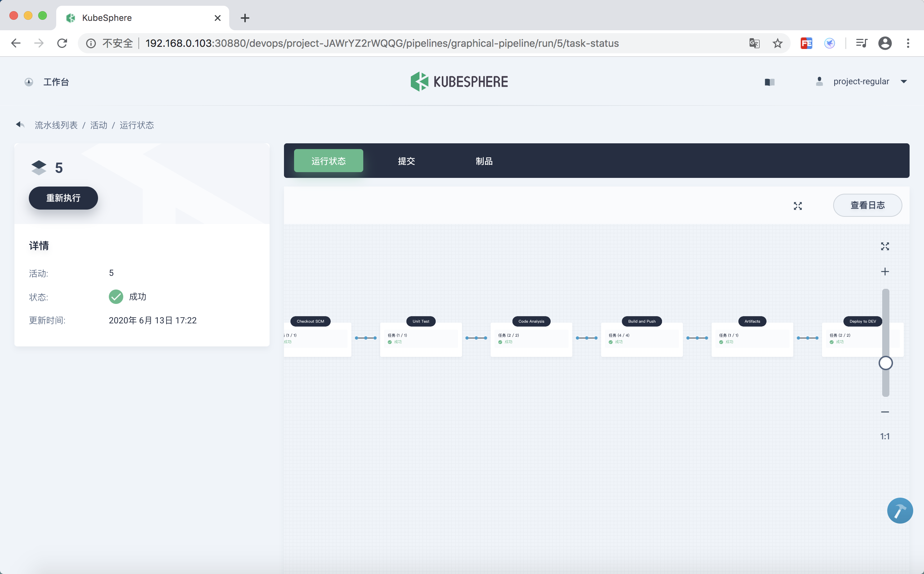Click the back arrow beside breadcrumb
924x574 pixels.
(x=20, y=125)
